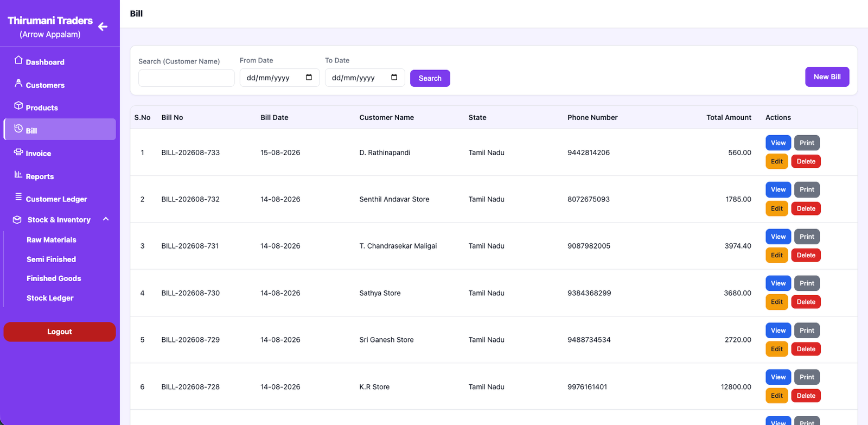Screen dimensions: 868x425
Task: Focus the customer name search field
Action: [x=186, y=78]
